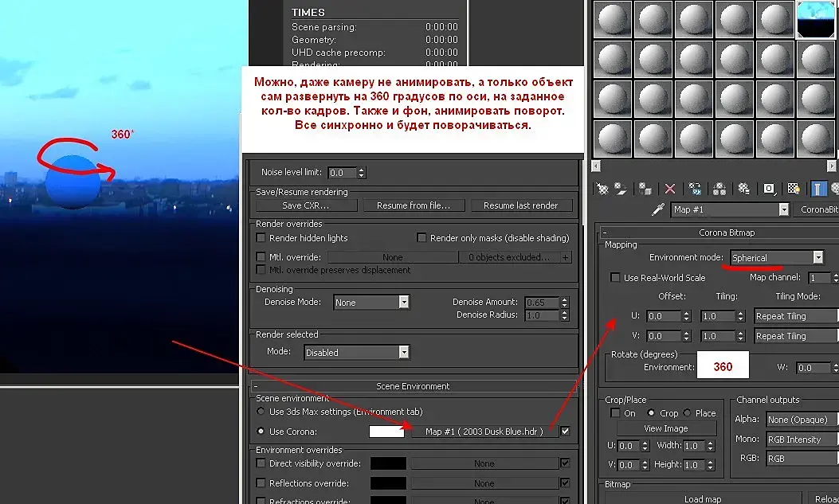This screenshot has height=504, width=839.
Task: Click the Save CXR... button
Action: (306, 205)
